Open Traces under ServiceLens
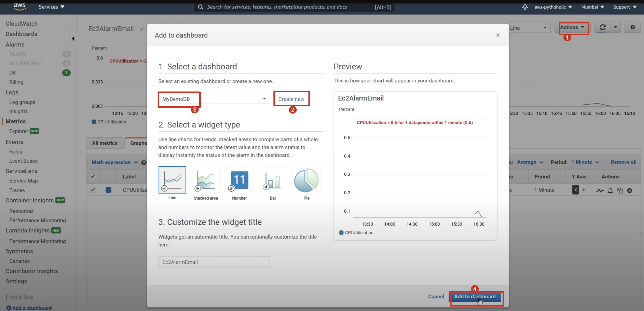The width and height of the screenshot is (644, 311). point(17,190)
